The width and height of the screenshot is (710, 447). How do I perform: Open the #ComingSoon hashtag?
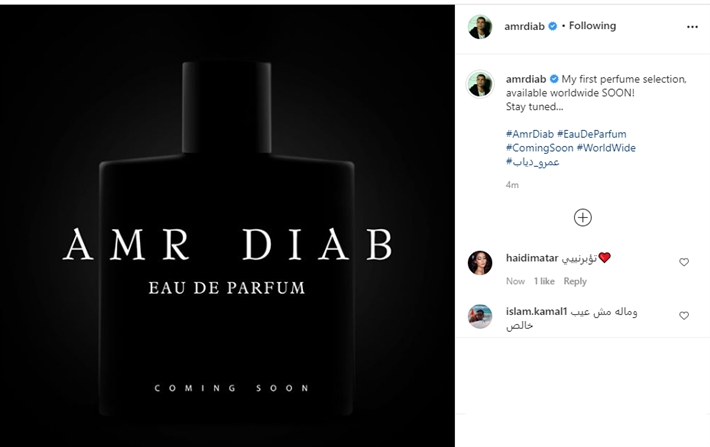click(x=540, y=148)
